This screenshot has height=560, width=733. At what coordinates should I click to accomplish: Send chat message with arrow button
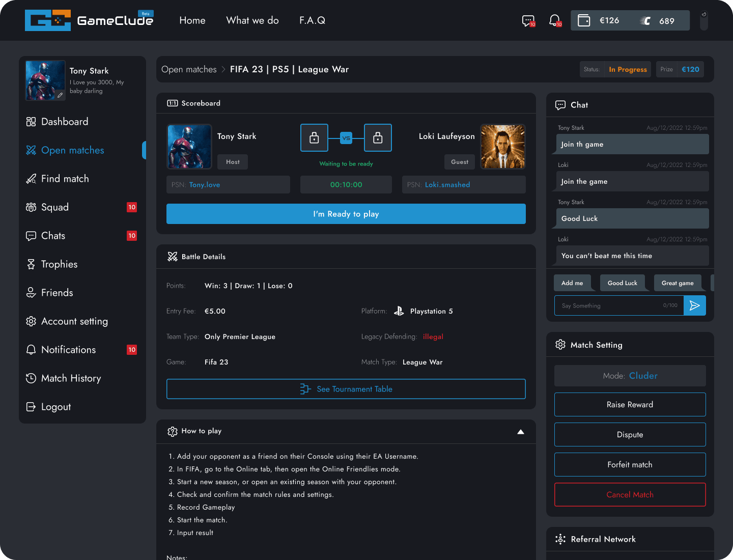[695, 305]
